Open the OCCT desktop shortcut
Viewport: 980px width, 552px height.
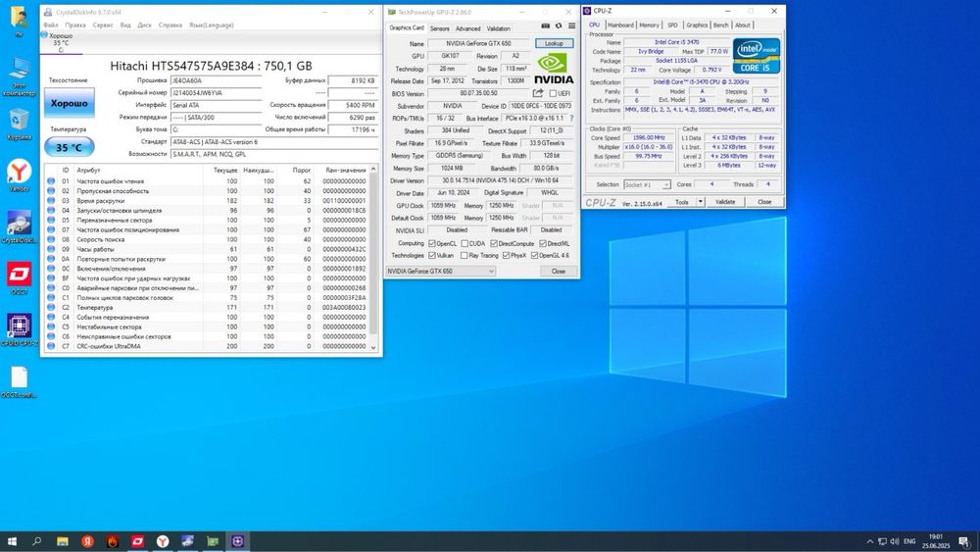[x=19, y=278]
